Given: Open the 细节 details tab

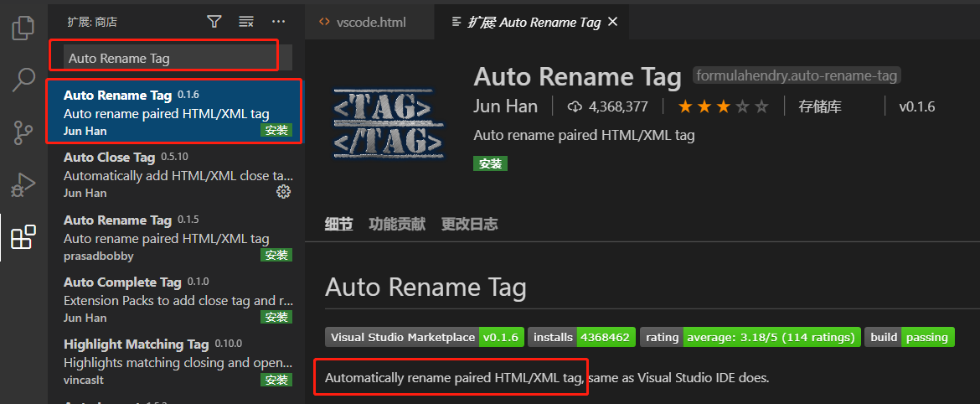Looking at the screenshot, I should pyautogui.click(x=338, y=224).
